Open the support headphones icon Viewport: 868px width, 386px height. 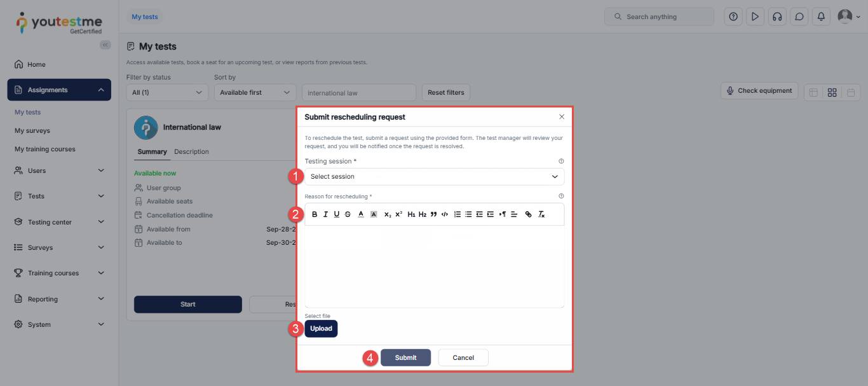point(777,17)
